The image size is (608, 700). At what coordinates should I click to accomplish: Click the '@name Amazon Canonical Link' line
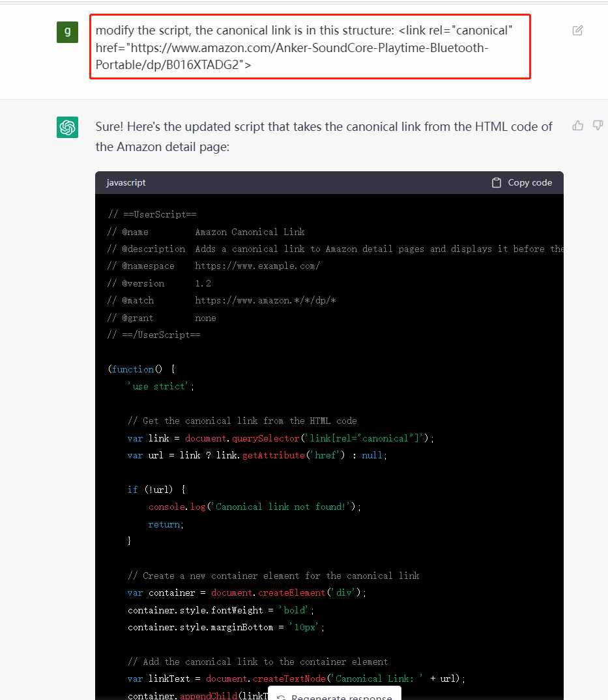click(206, 232)
